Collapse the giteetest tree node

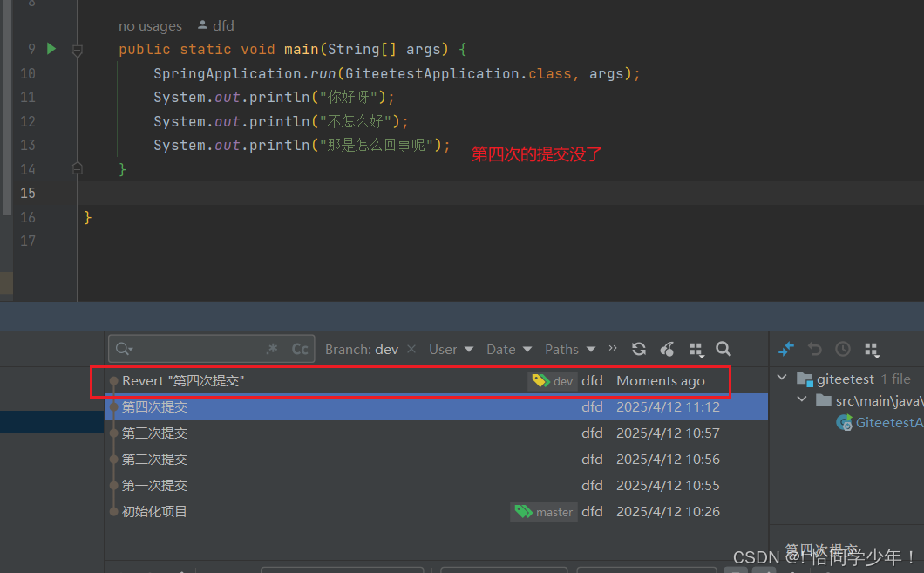click(x=782, y=378)
